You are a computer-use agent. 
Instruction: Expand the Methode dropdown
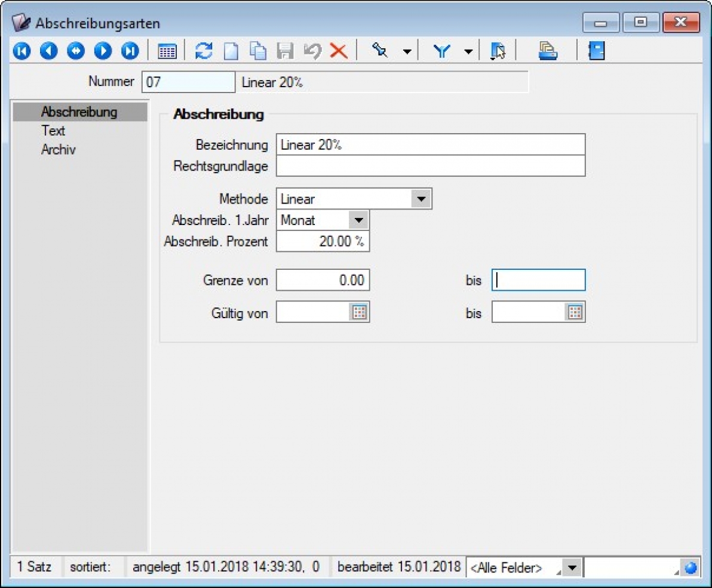point(421,199)
